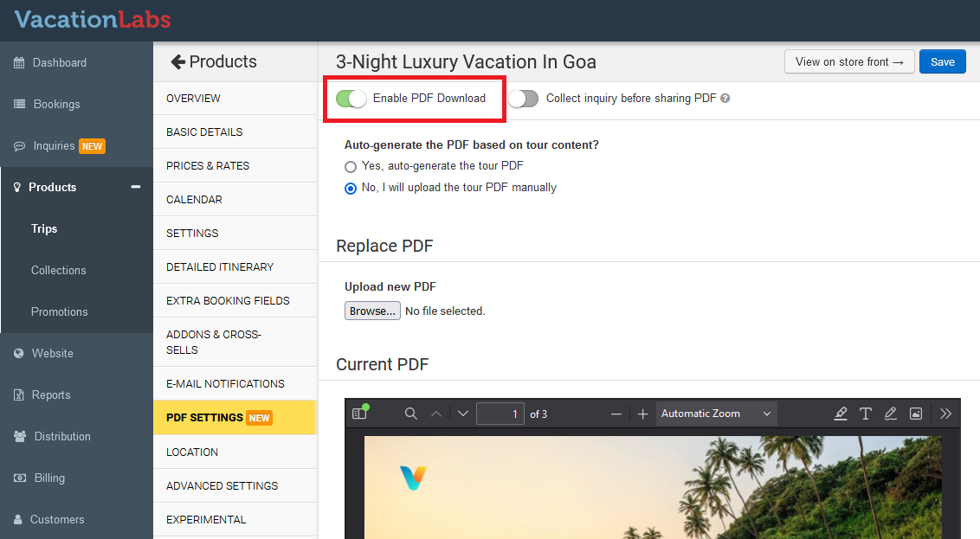980x539 pixels.
Task: Expand more PDF viewer tools
Action: (945, 414)
